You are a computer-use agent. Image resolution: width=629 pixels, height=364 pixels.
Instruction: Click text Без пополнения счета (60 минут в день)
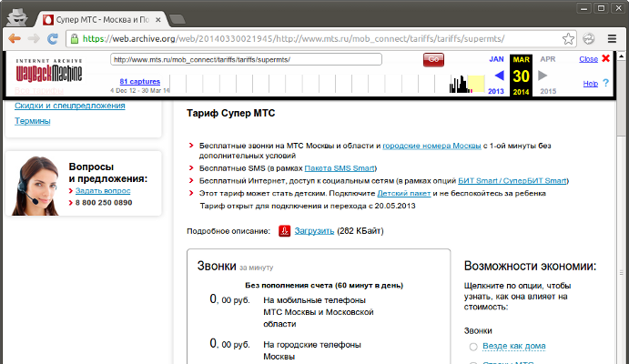coord(324,286)
